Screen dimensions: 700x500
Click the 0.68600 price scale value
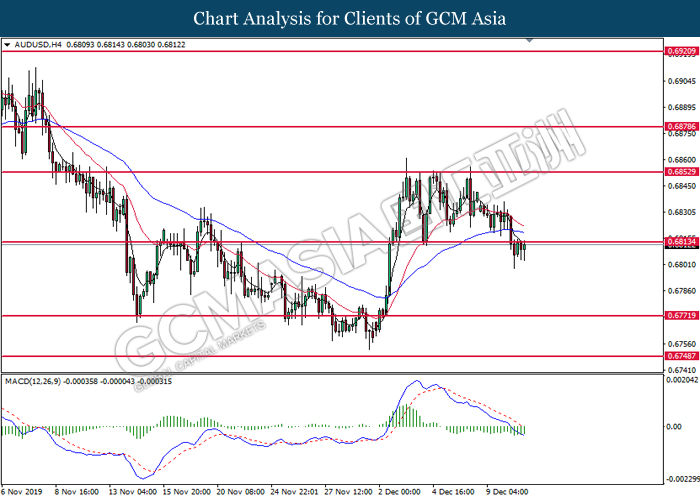pos(682,159)
